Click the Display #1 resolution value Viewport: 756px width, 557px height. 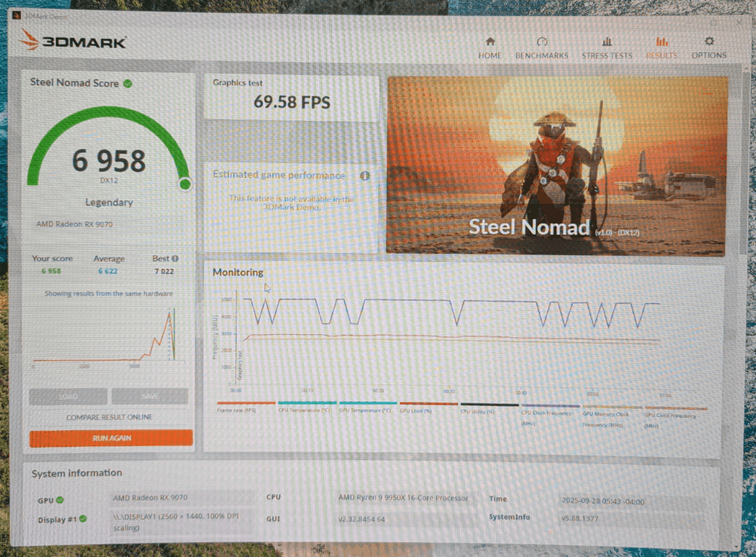176,522
